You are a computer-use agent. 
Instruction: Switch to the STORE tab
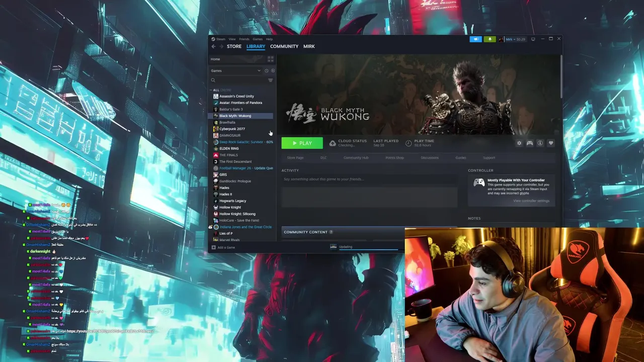pyautogui.click(x=234, y=46)
